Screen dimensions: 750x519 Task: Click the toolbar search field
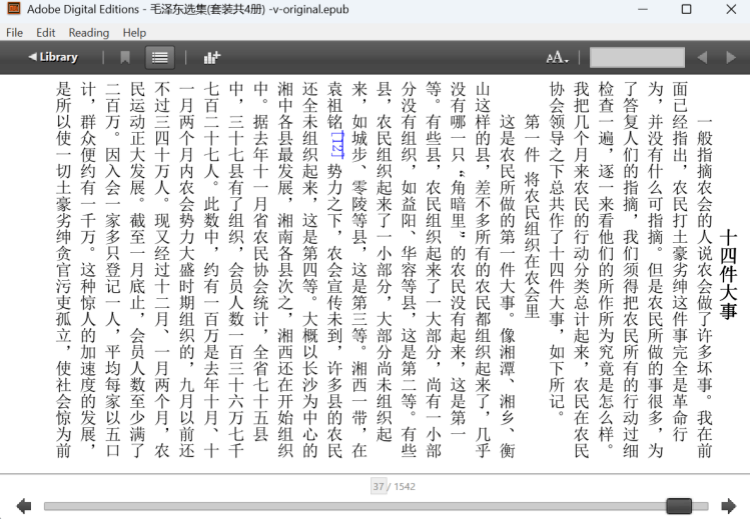tap(637, 57)
